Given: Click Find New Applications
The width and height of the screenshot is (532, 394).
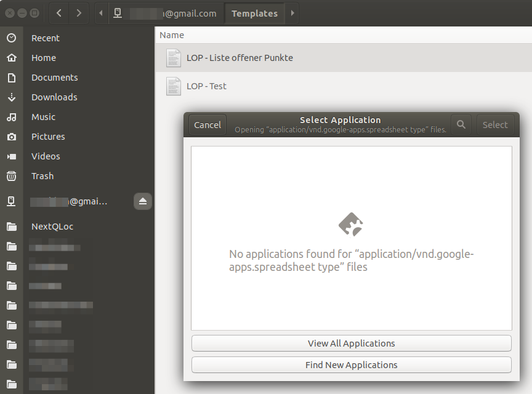Looking at the screenshot, I should [351, 365].
